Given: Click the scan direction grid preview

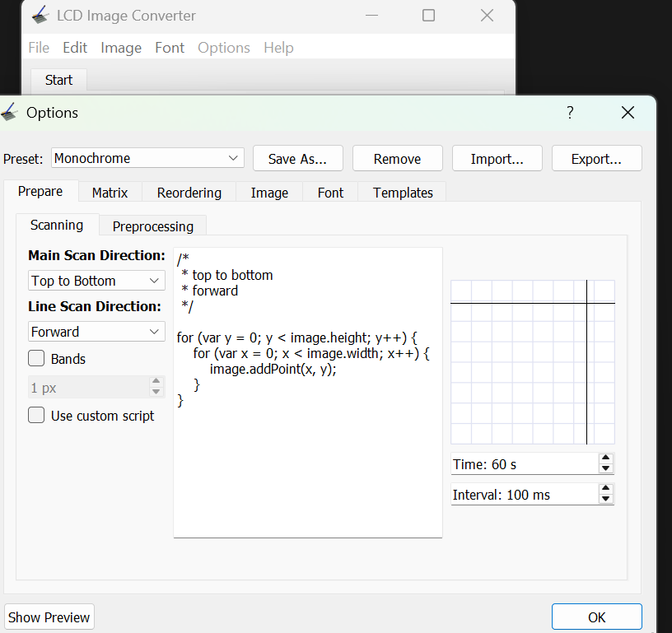Looking at the screenshot, I should click(x=533, y=362).
